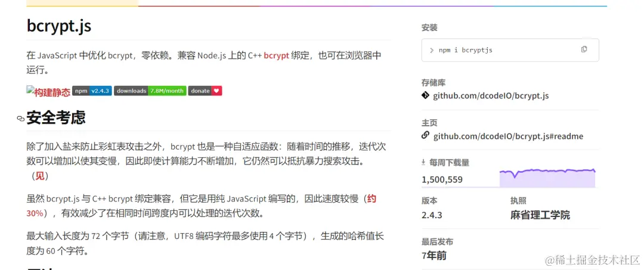
Task: Open the bcrypt link in description
Action: tap(277, 55)
